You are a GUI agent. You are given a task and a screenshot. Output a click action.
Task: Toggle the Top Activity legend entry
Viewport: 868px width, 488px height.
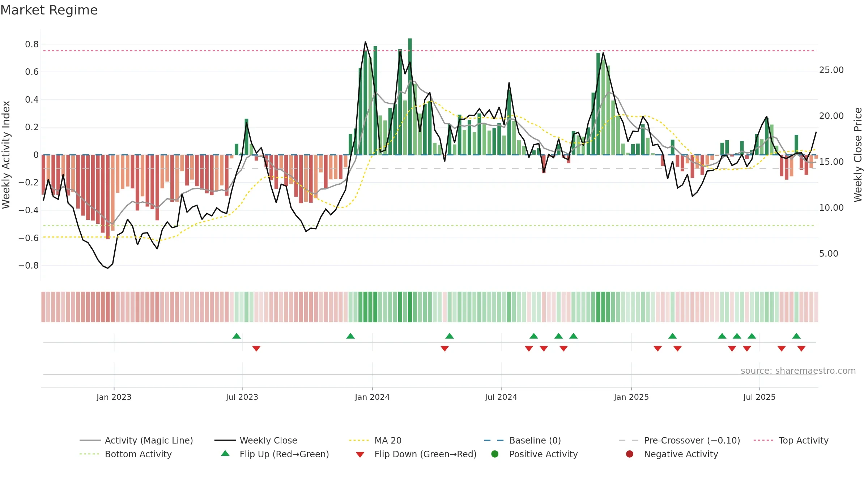[x=791, y=440]
